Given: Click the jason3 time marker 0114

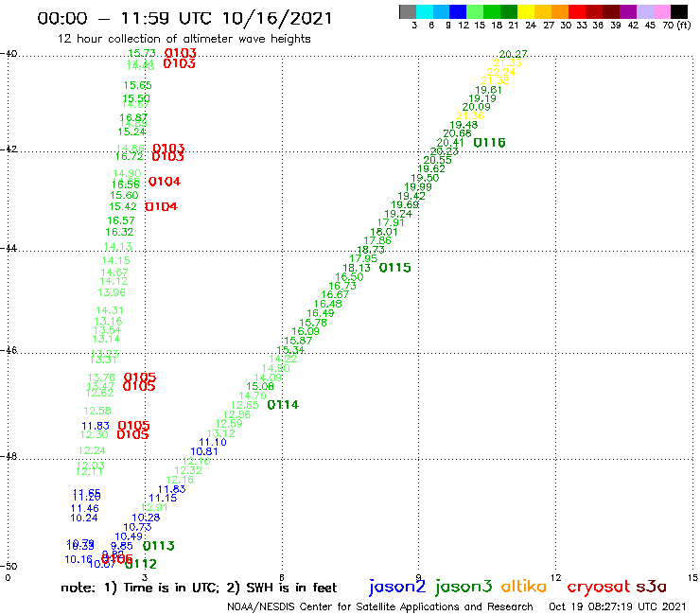Looking at the screenshot, I should (x=283, y=405).
